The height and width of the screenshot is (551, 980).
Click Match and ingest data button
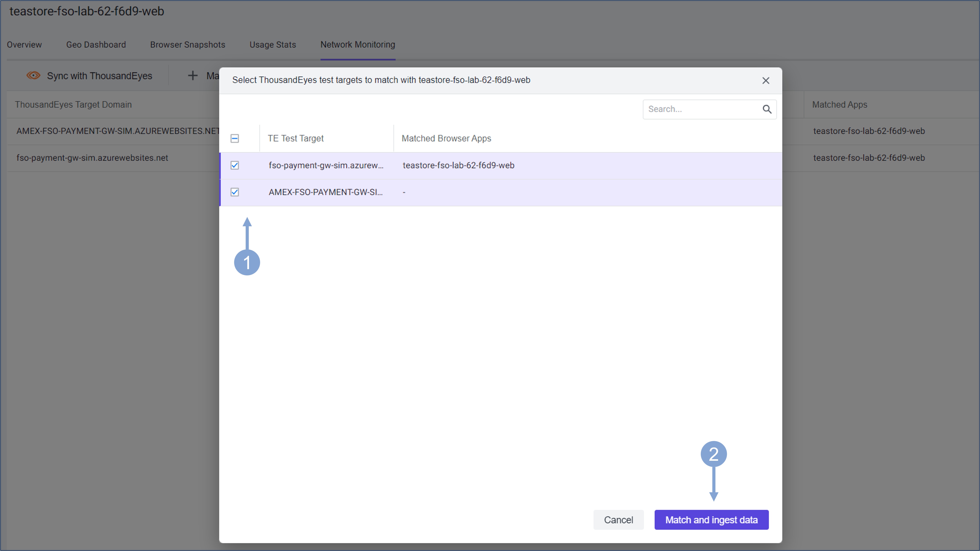click(711, 519)
